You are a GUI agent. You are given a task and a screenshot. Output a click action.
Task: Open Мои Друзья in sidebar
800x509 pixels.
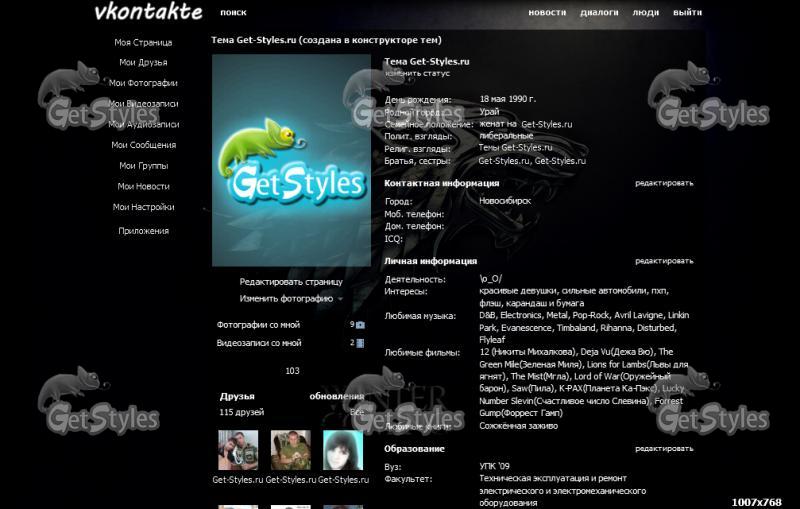(143, 62)
